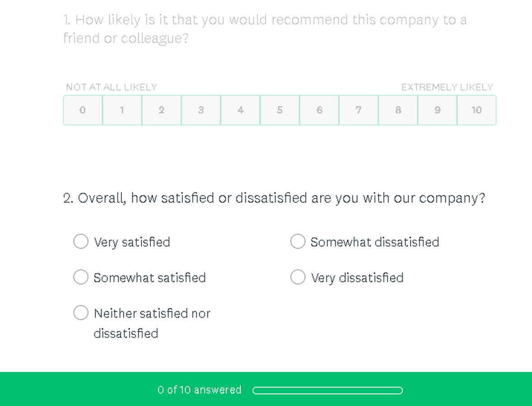Choose the Somewhat satisfied option

[81, 277]
